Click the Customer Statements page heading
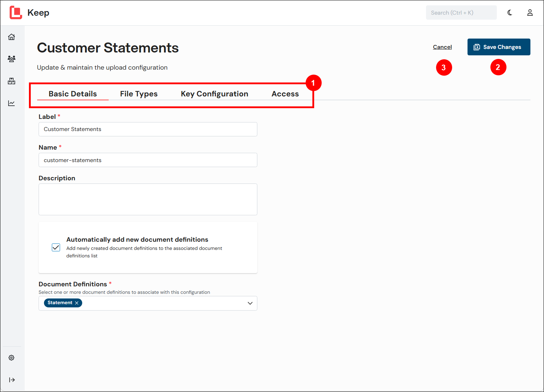Image resolution: width=544 pixels, height=392 pixels. point(108,48)
